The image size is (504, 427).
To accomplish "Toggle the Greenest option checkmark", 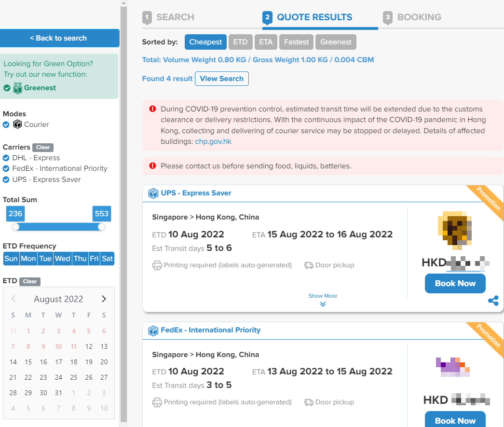I will click(7, 88).
